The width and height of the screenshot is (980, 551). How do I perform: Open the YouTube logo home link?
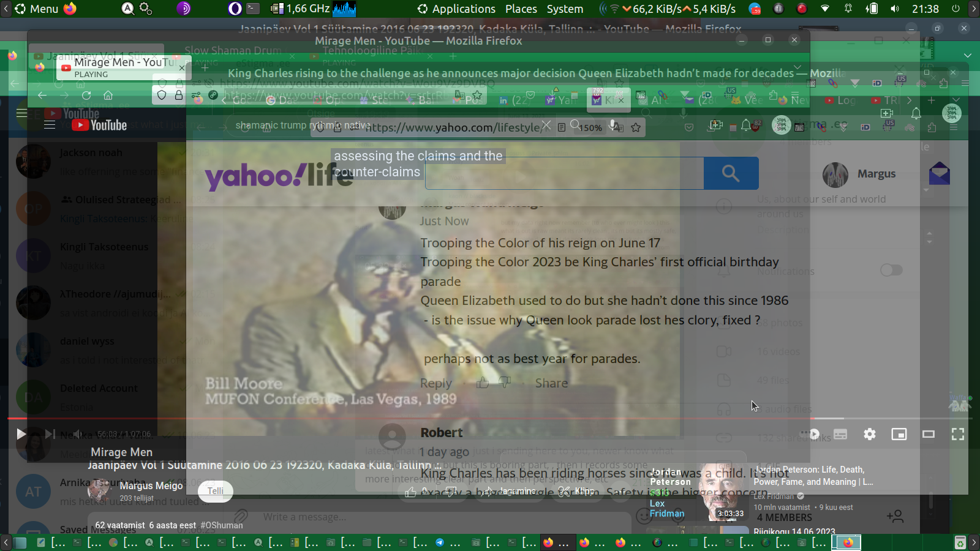99,125
